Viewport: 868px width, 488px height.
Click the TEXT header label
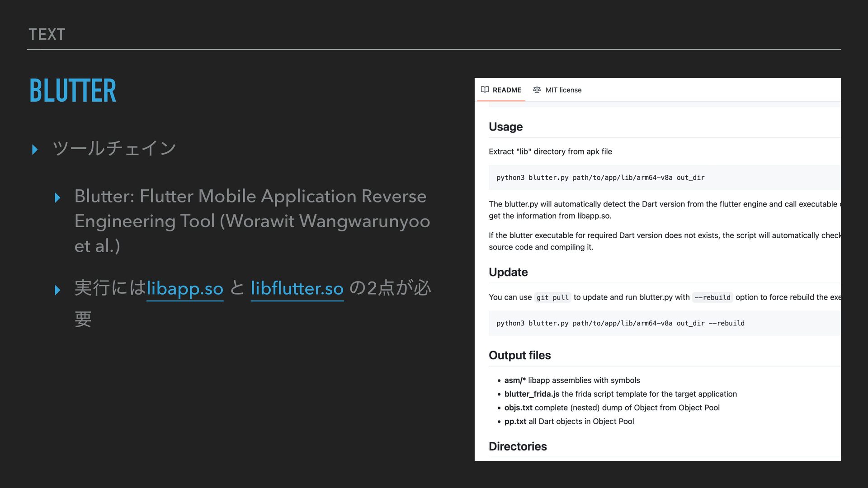(x=47, y=34)
